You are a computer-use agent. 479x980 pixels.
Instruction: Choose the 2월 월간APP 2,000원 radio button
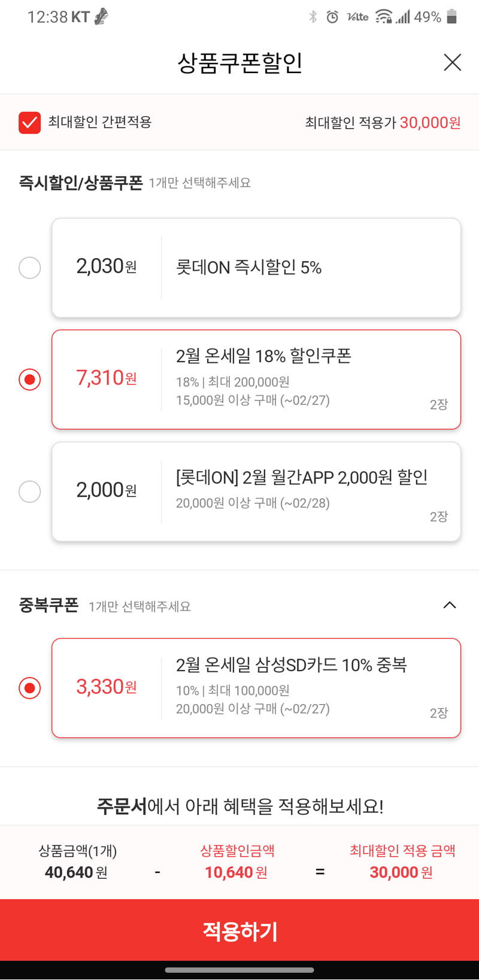coord(30,491)
